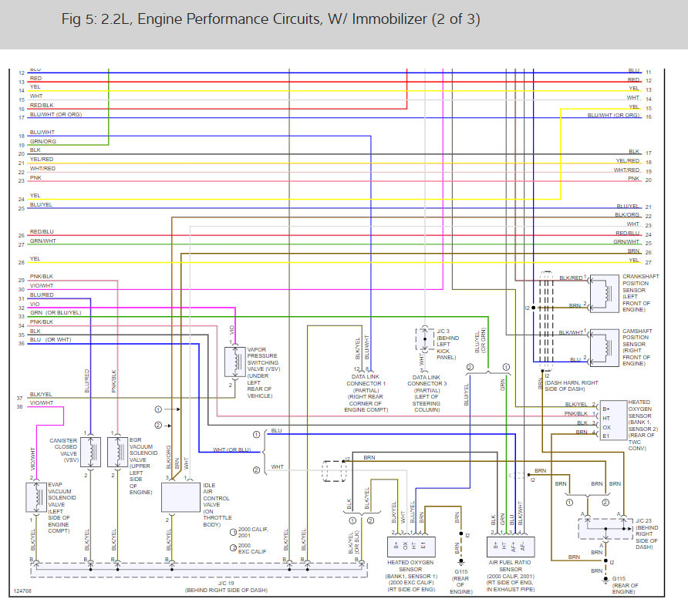Click the VIO/WHT wire label at line 38
This screenshot has width=688, height=616.
coord(42,403)
